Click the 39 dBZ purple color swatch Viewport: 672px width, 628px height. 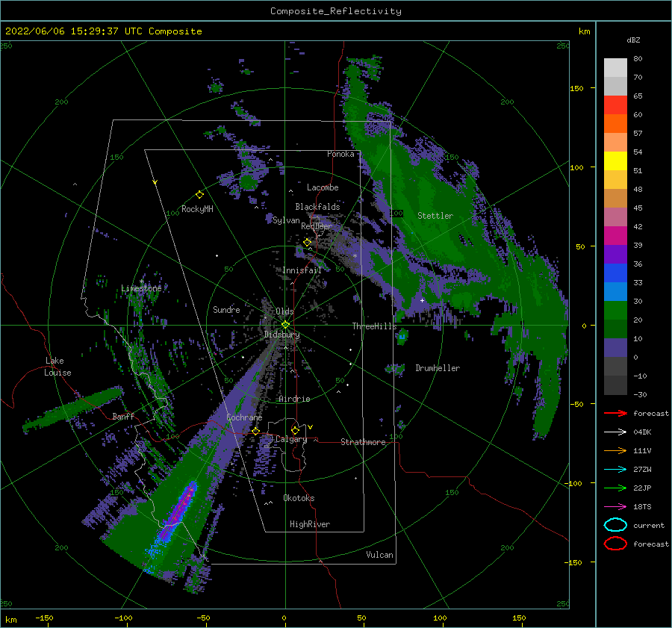tap(615, 254)
